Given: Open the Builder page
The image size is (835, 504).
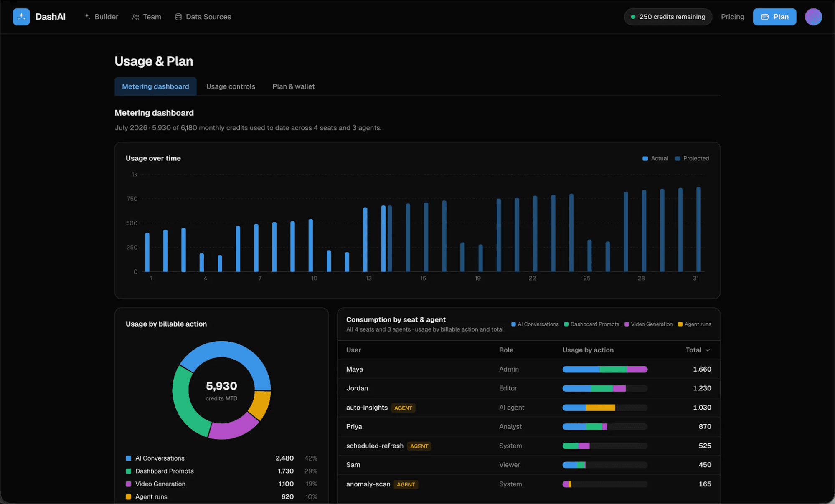Looking at the screenshot, I should click(102, 17).
